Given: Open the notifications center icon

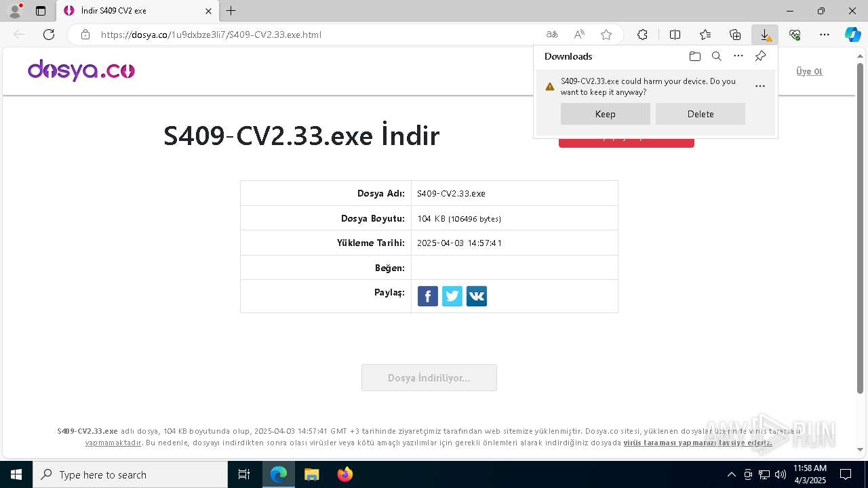Looking at the screenshot, I should [x=846, y=474].
